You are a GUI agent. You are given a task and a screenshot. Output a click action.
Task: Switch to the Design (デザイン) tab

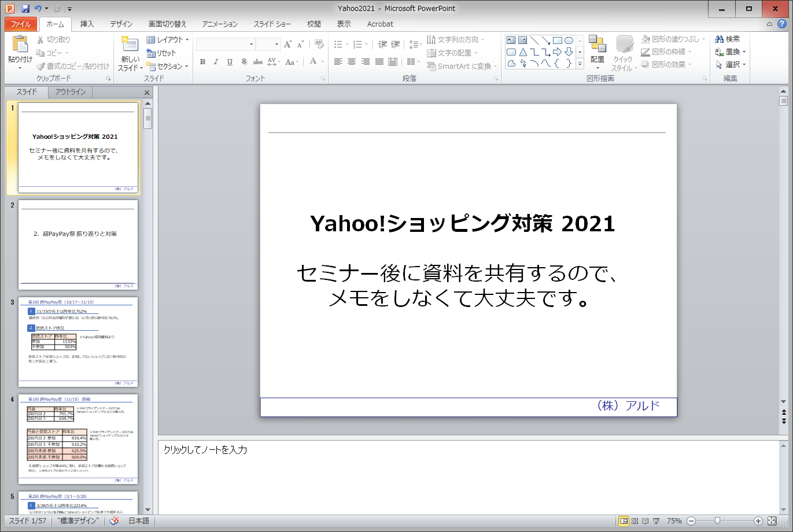[x=121, y=24]
